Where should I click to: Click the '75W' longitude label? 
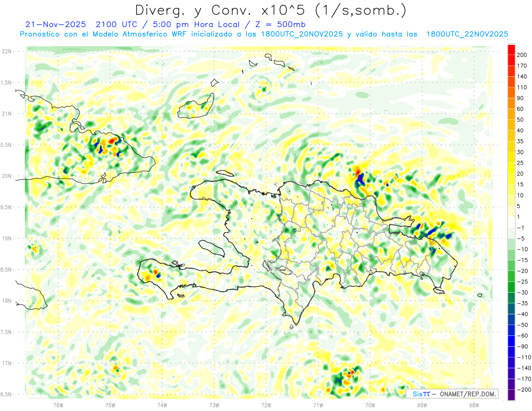click(x=110, y=405)
